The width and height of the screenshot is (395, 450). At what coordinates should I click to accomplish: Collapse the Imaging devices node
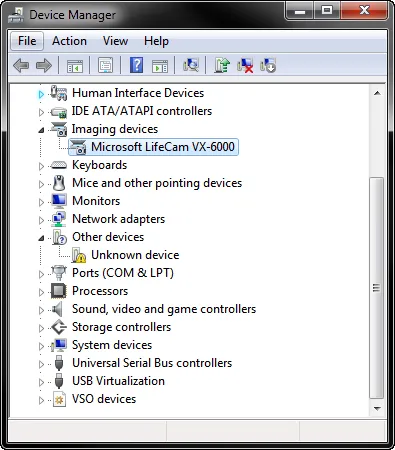pos(41,130)
